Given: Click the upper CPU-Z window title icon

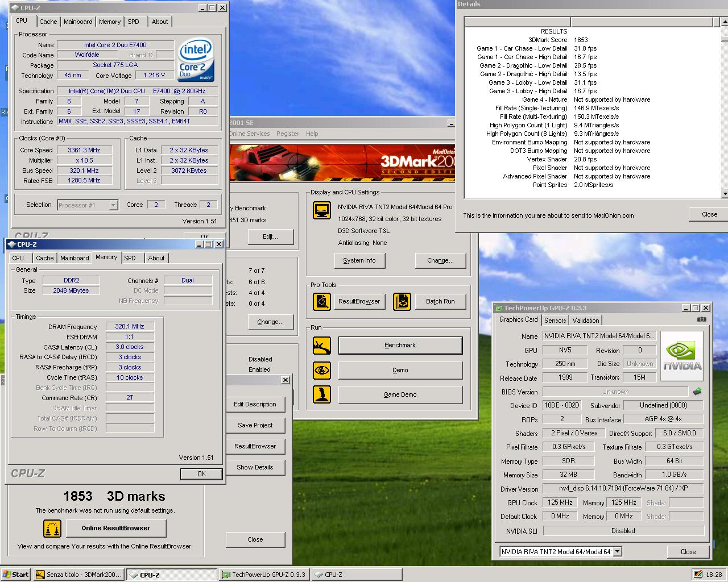Looking at the screenshot, I should pyautogui.click(x=15, y=8).
